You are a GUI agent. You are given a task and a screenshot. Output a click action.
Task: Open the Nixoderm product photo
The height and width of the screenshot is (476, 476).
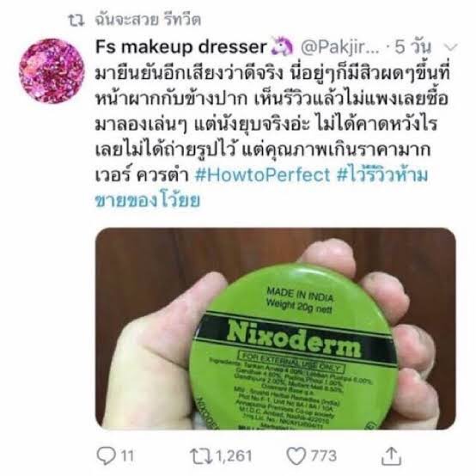click(x=276, y=328)
